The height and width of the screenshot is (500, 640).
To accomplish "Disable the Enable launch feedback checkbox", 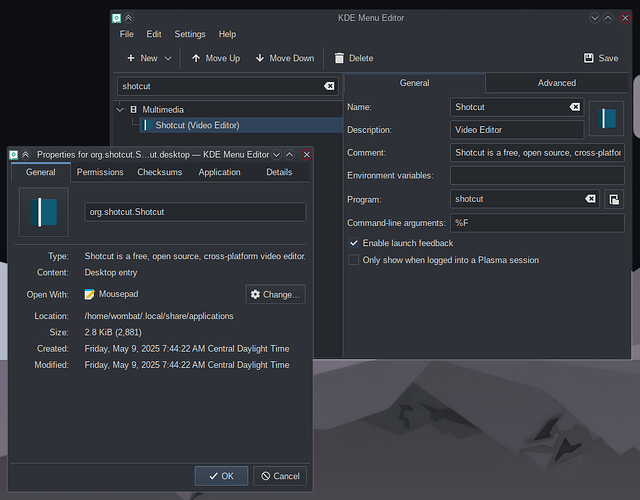I will click(354, 243).
